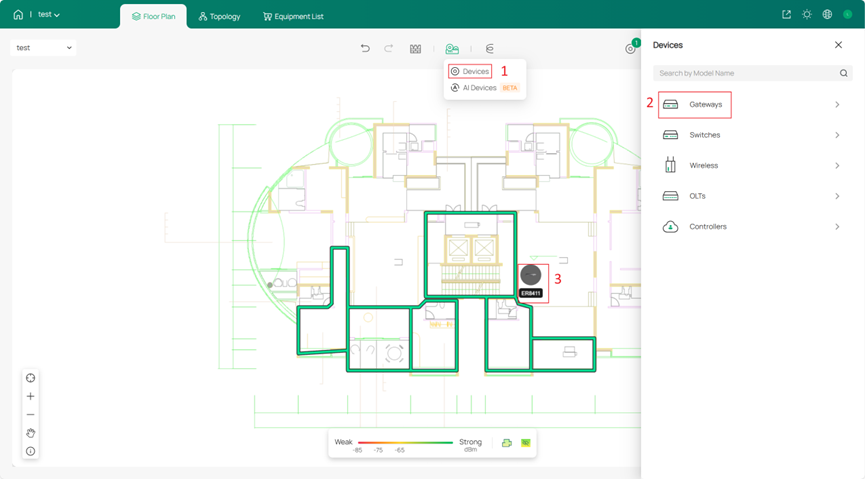Image resolution: width=865 pixels, height=479 pixels.
Task: Select the pan hand tool
Action: (30, 433)
